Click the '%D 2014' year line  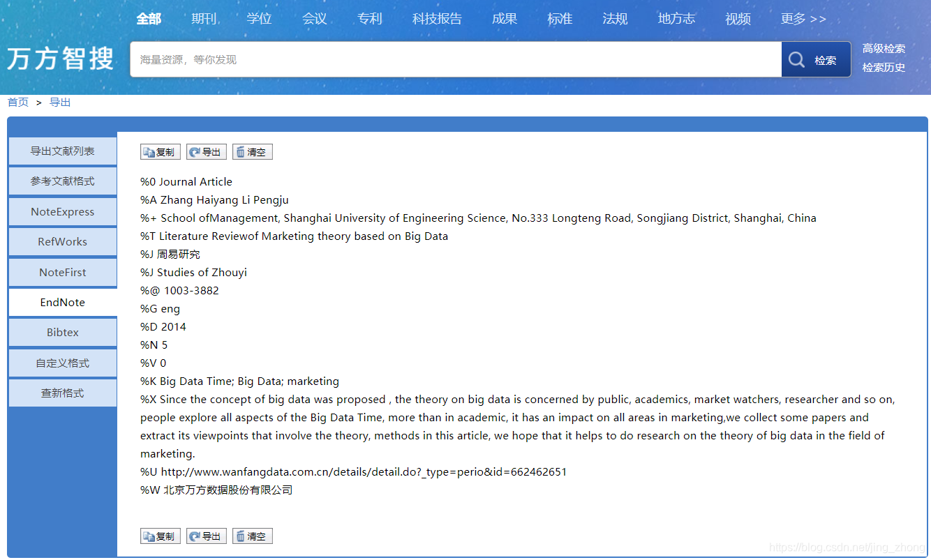[x=163, y=327]
